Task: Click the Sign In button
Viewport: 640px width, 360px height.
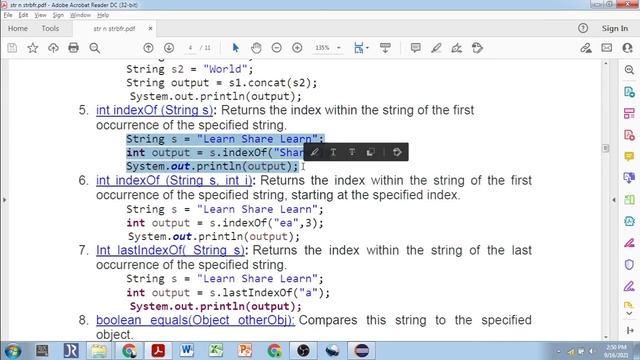Action: (615, 28)
